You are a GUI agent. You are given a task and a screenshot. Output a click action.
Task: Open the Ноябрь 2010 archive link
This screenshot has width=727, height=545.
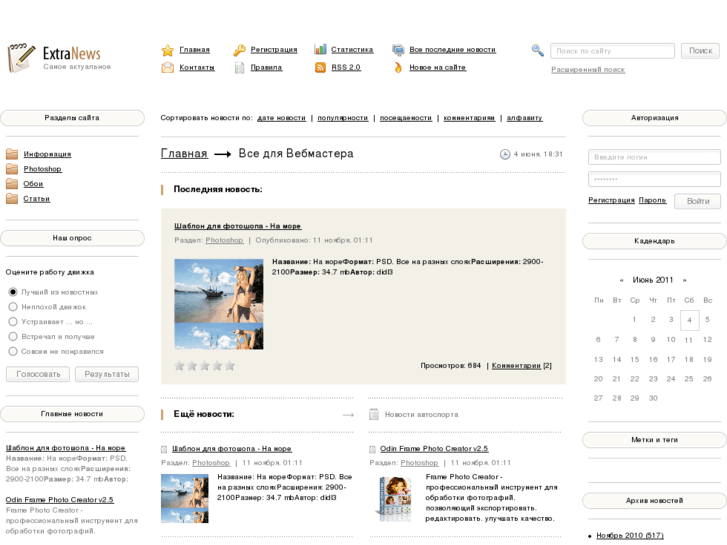(x=630, y=536)
